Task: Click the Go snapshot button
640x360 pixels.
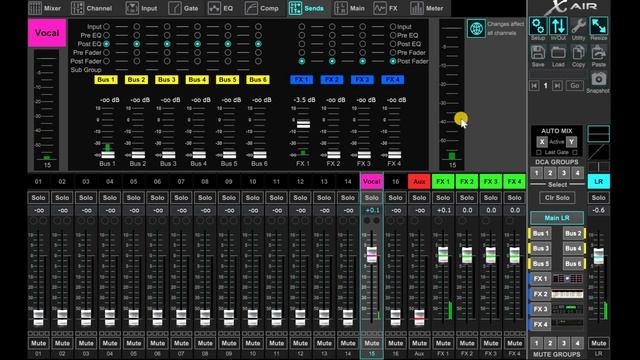Action: click(575, 86)
